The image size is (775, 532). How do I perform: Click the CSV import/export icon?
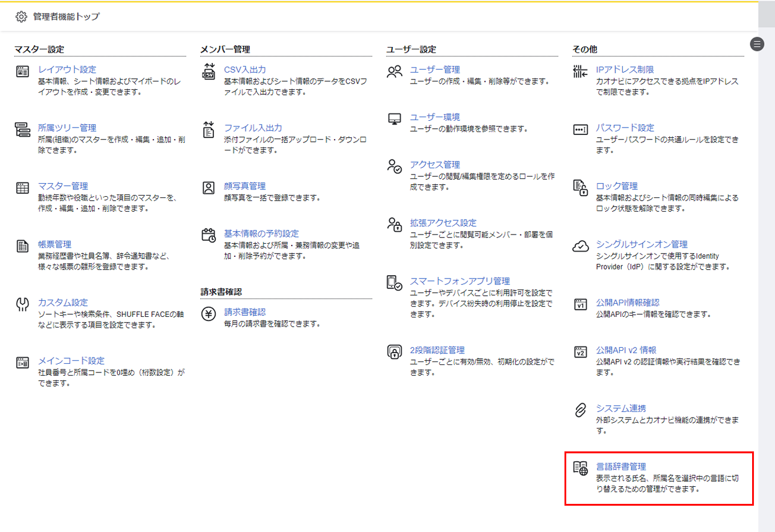209,72
